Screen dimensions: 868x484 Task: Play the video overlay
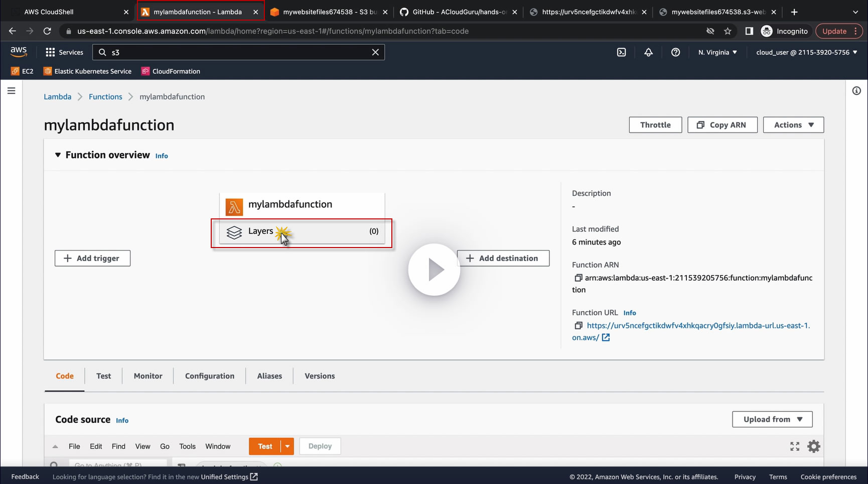pos(434,270)
